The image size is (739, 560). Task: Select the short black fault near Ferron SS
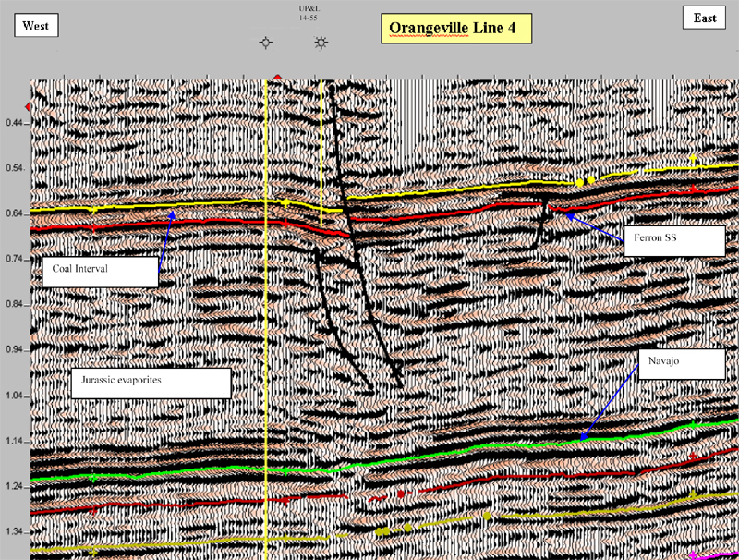pyautogui.click(x=540, y=224)
